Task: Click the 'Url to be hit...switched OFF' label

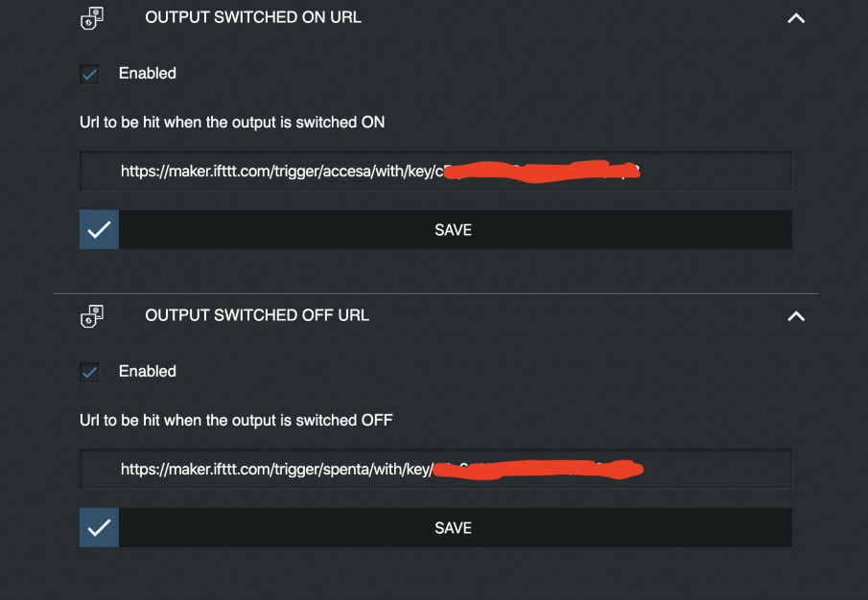Action: [236, 420]
